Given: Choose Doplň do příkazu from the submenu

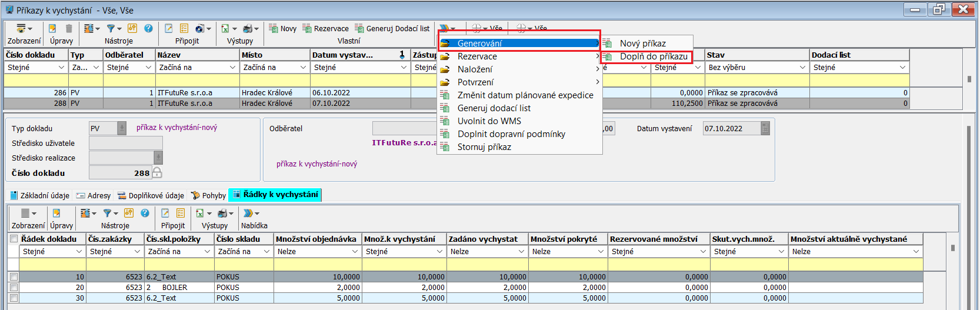Looking at the screenshot, I should [x=653, y=56].
